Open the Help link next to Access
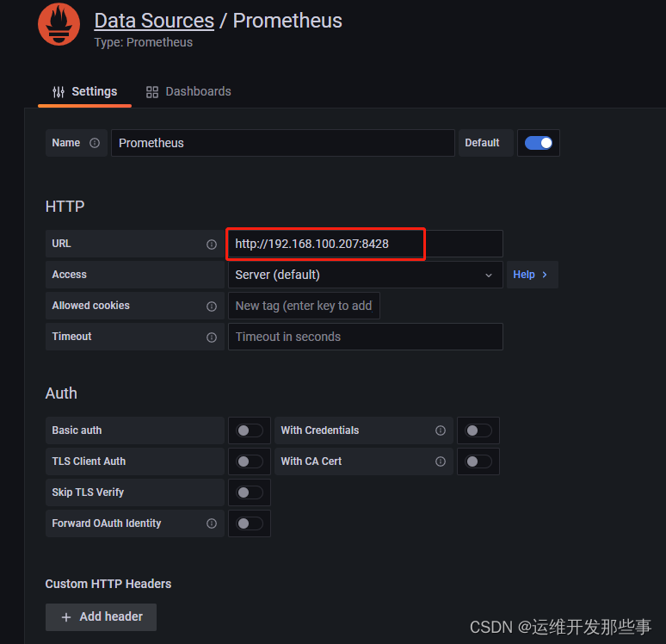The width and height of the screenshot is (666, 644). 533,275
